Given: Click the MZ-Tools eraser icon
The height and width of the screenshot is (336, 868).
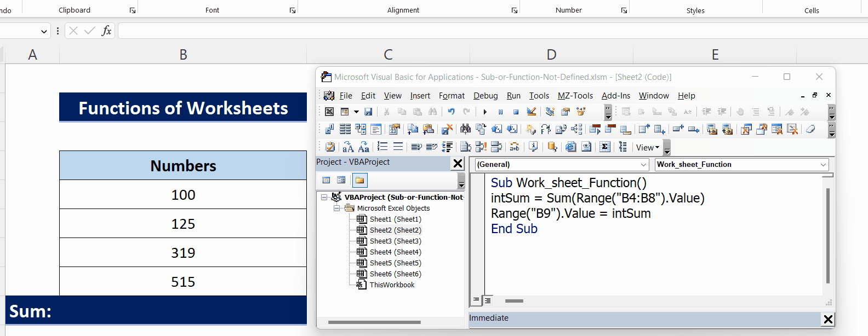Looking at the screenshot, I should coord(810,129).
